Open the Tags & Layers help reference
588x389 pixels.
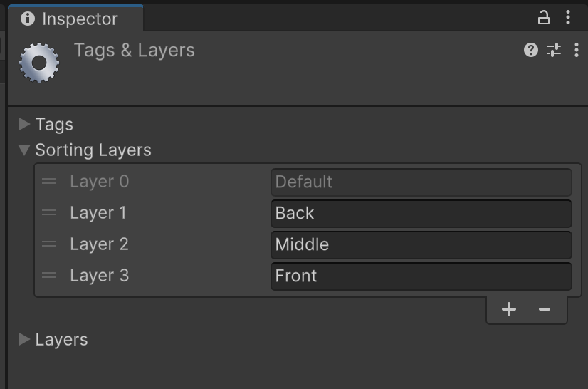pos(530,50)
